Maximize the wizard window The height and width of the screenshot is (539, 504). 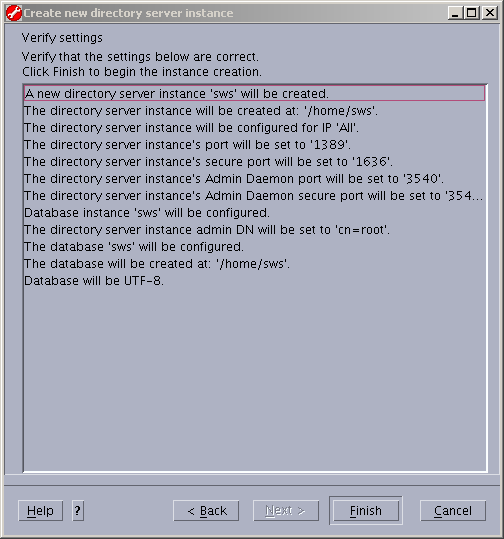click(472, 13)
